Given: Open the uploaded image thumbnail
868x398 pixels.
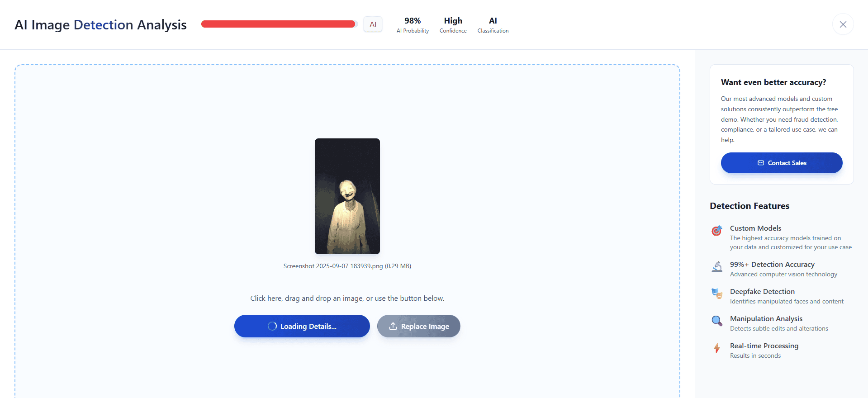Looking at the screenshot, I should (x=347, y=196).
